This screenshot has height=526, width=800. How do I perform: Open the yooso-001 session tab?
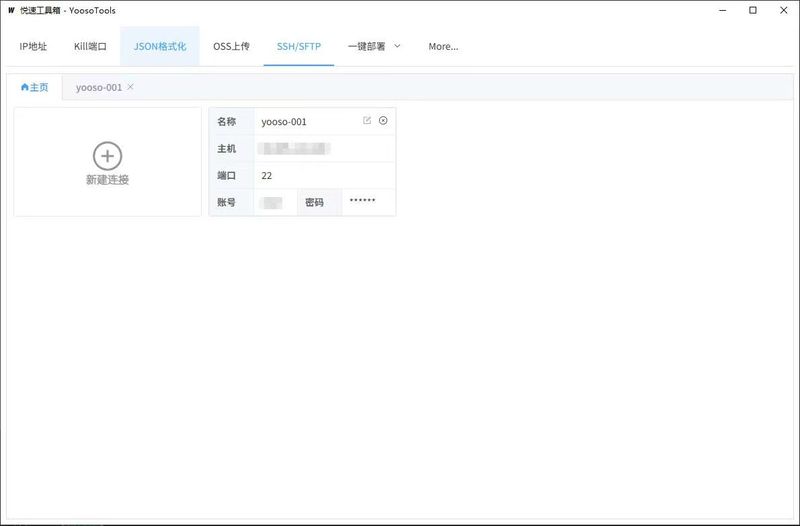[x=98, y=87]
